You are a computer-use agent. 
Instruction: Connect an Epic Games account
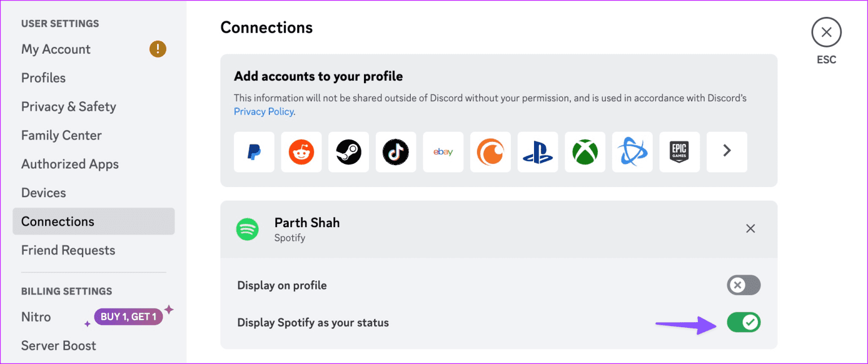[x=679, y=152]
